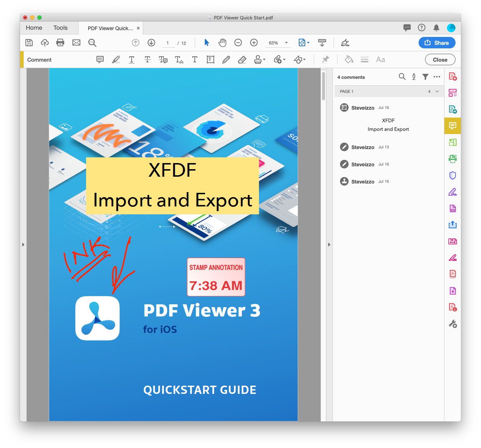Select the Highlight text tool
Viewport: 481px width, 448px height.
116,59
